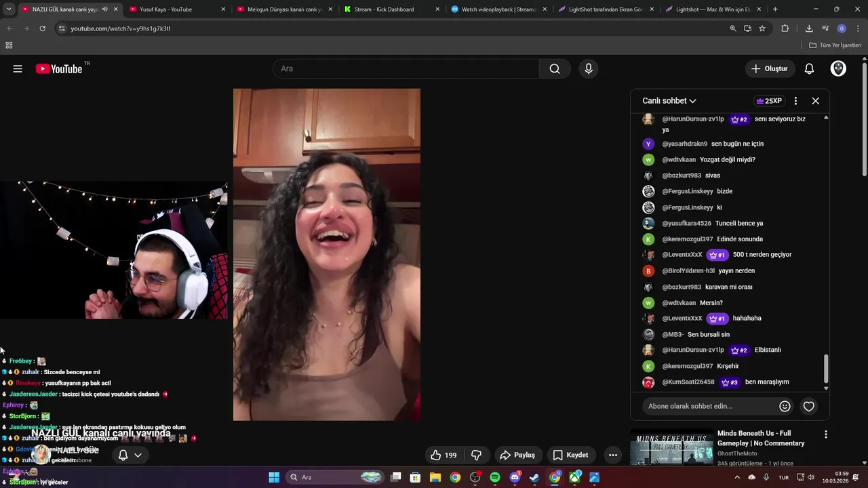The height and width of the screenshot is (488, 868).
Task: Open Minds Beneath Us Full Gameplay title
Action: coord(761,438)
